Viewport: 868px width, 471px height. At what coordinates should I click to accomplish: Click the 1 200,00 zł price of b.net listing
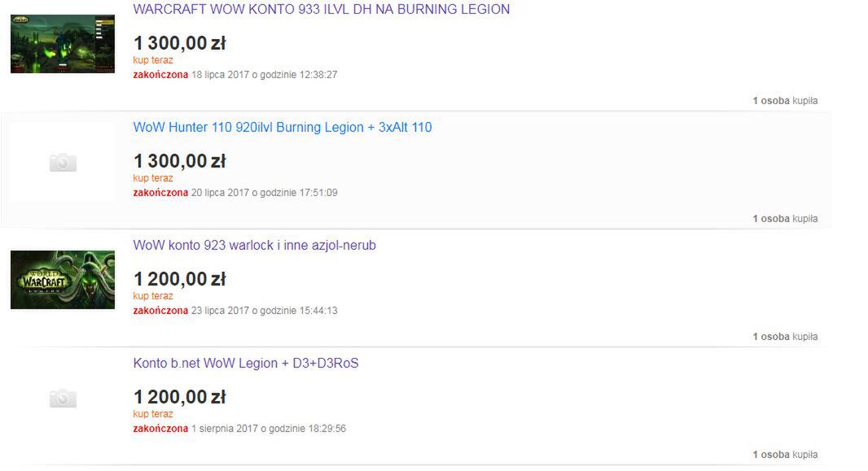(179, 397)
